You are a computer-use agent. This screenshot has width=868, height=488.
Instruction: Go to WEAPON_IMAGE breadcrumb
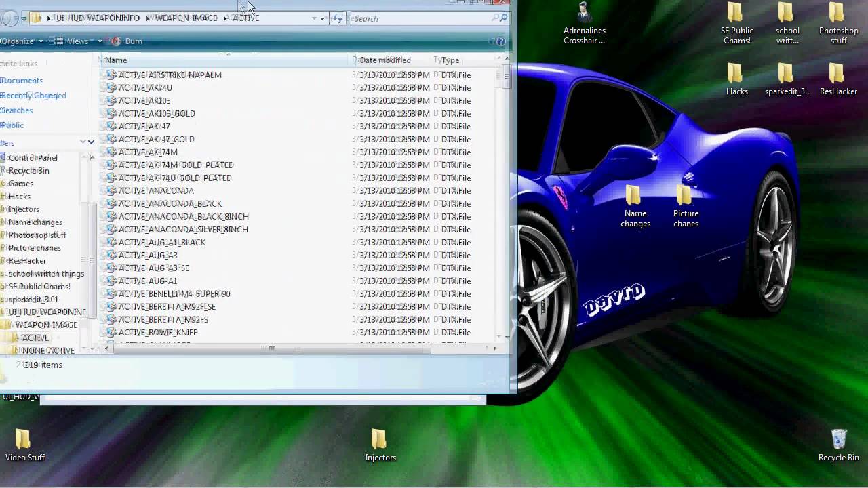186,18
